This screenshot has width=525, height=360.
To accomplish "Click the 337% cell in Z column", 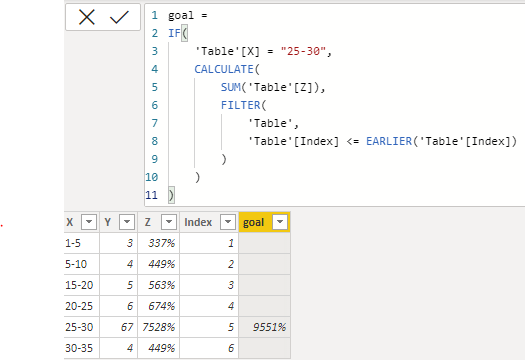I will [x=158, y=243].
